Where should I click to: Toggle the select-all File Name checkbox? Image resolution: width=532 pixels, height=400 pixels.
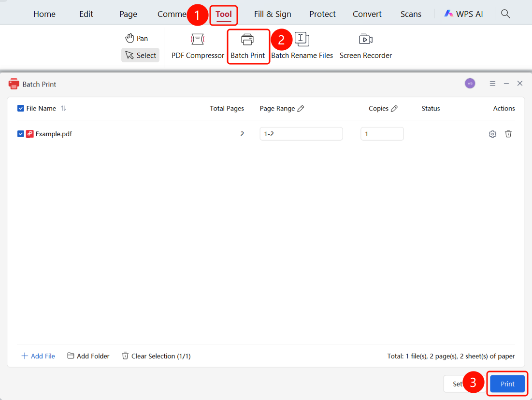pos(21,108)
